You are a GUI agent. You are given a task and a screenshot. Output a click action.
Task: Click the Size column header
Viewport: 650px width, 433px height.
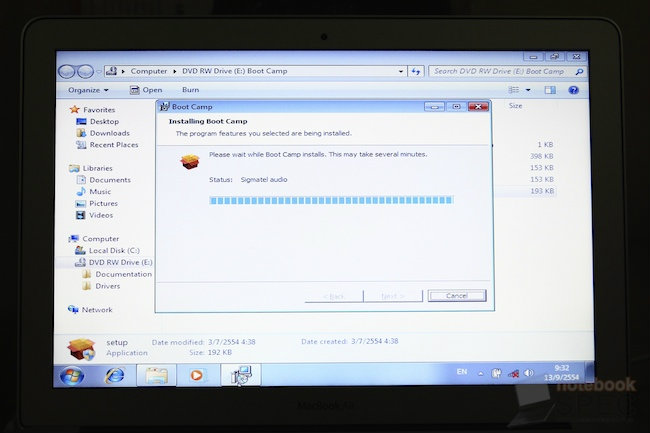point(515,106)
